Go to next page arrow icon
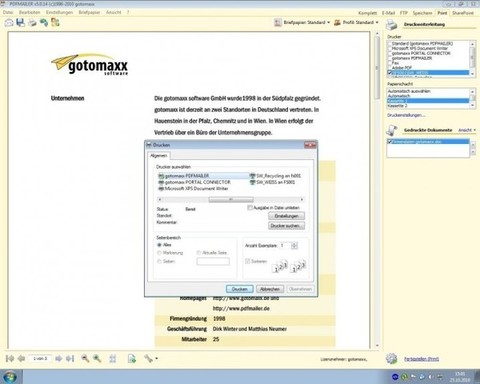This screenshot has height=384, width=480. pyautogui.click(x=59, y=358)
